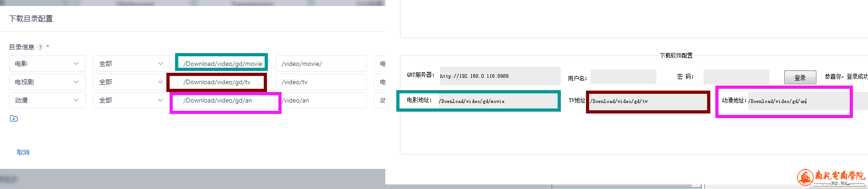Viewport: 868px width, 189px height.
Task: Open the 动漫 type dropdown
Action: [47, 100]
